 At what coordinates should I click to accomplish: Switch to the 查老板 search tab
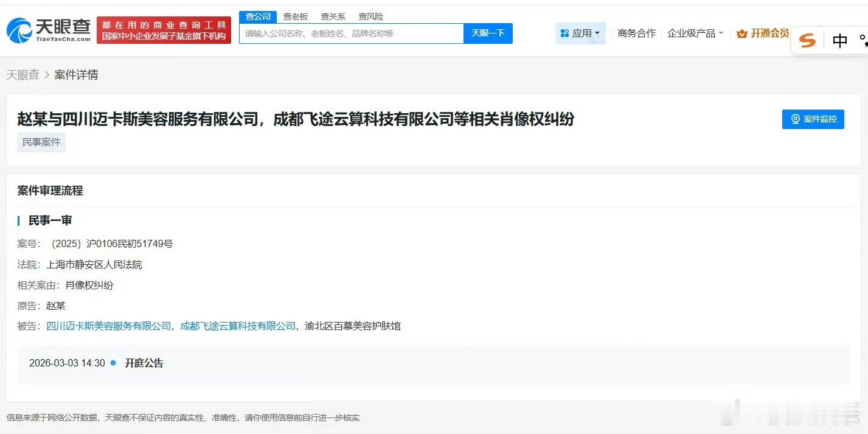click(295, 16)
